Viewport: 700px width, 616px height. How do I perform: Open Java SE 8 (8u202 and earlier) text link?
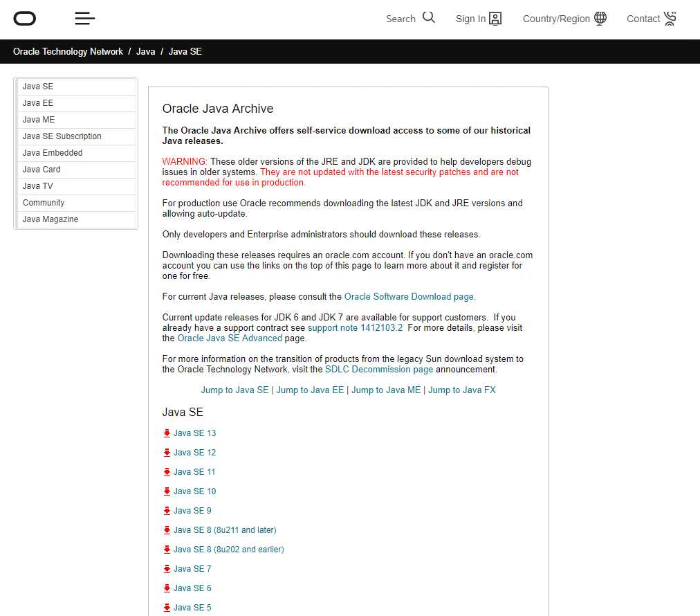[x=228, y=550]
